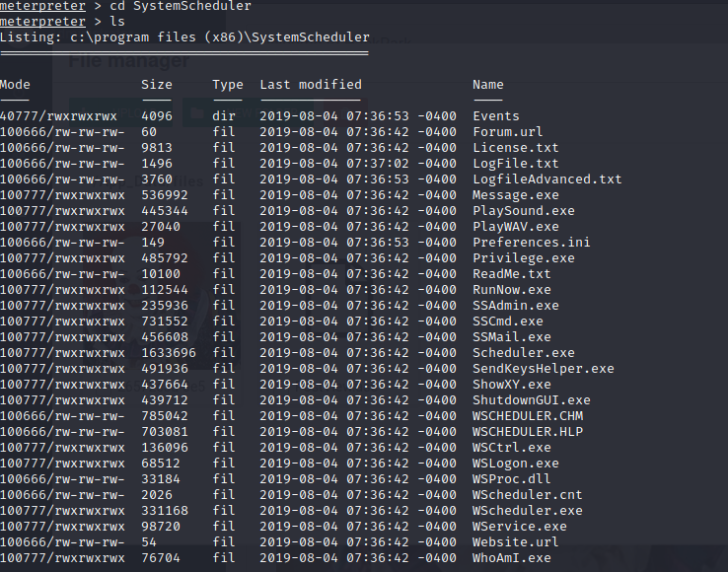Click size value 536992 for Message.exe
The width and height of the screenshot is (728, 572).
165,195
